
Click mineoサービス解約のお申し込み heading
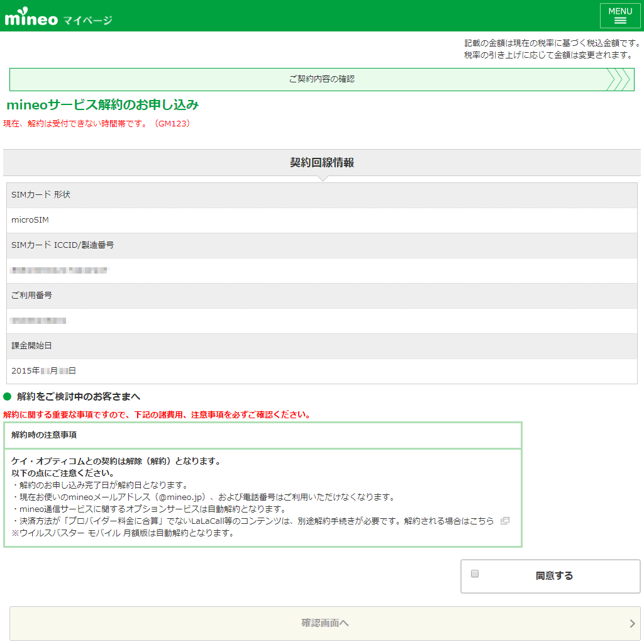coord(103,105)
